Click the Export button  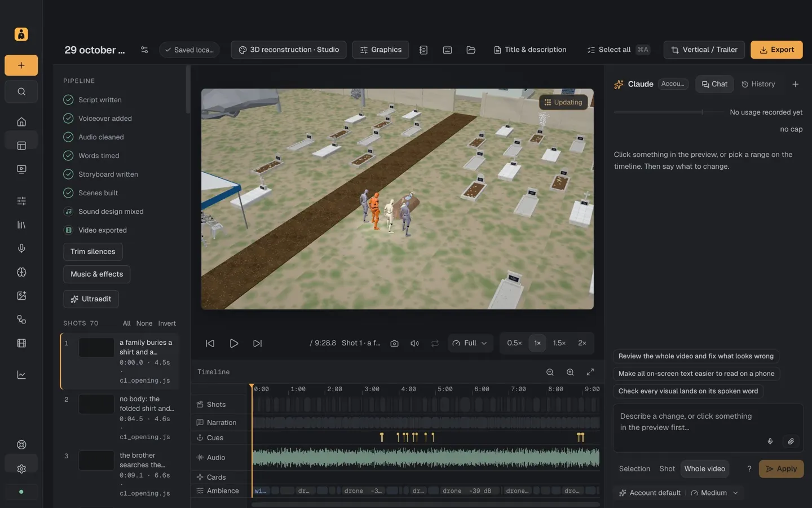776,50
